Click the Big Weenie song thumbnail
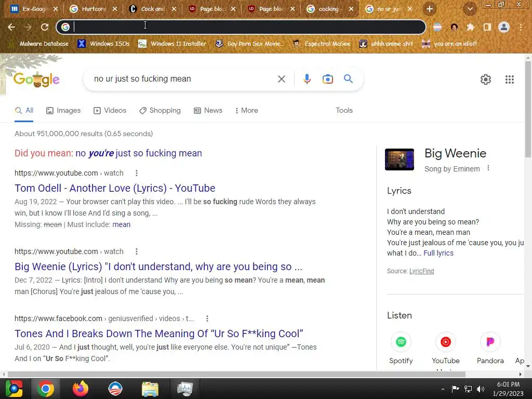Image resolution: width=532 pixels, height=399 pixels. (x=400, y=159)
